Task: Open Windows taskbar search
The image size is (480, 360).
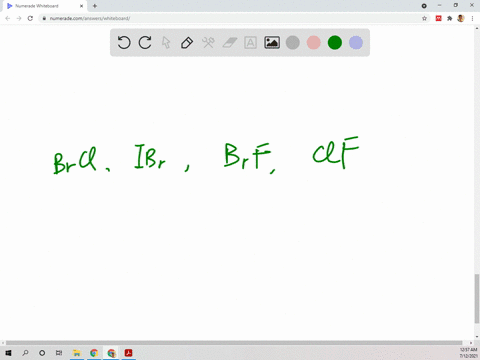Action: (x=25, y=353)
